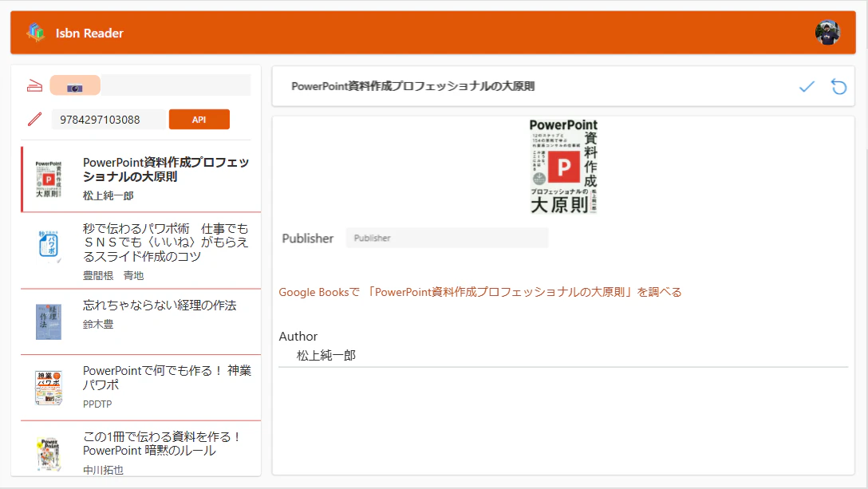Click the book title in detail header
Screen dimensions: 868x489
coord(413,86)
